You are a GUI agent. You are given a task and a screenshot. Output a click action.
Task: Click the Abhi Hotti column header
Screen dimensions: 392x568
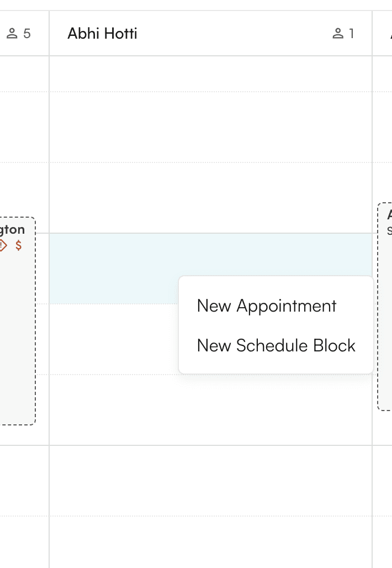(x=102, y=33)
